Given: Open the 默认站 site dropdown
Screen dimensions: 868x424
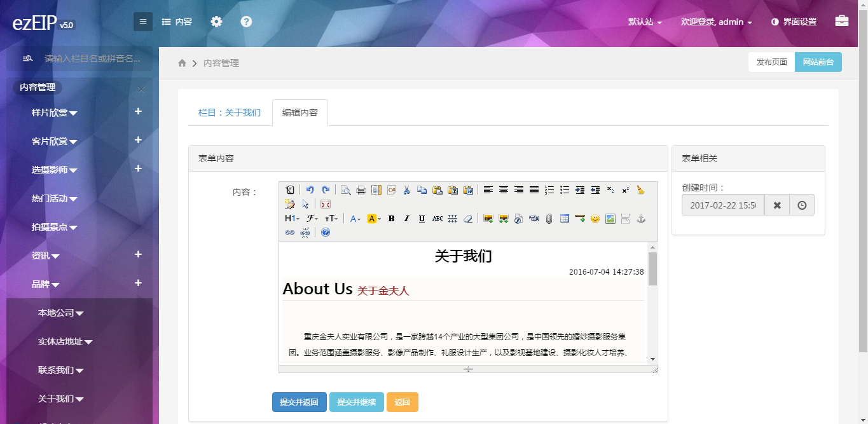Looking at the screenshot, I should point(645,22).
